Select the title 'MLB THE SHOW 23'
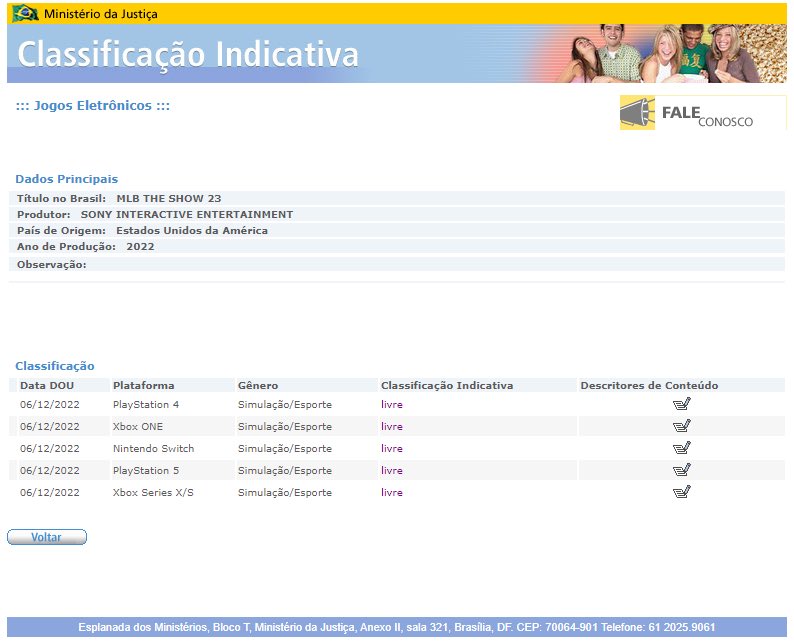 click(x=169, y=198)
